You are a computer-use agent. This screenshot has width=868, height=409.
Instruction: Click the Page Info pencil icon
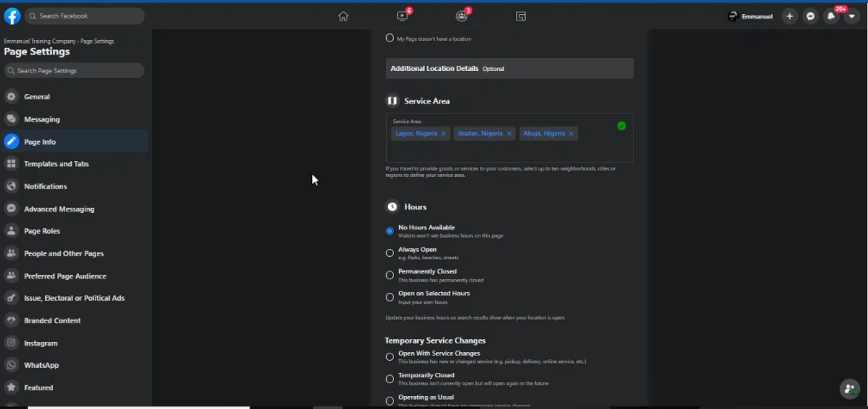[11, 141]
